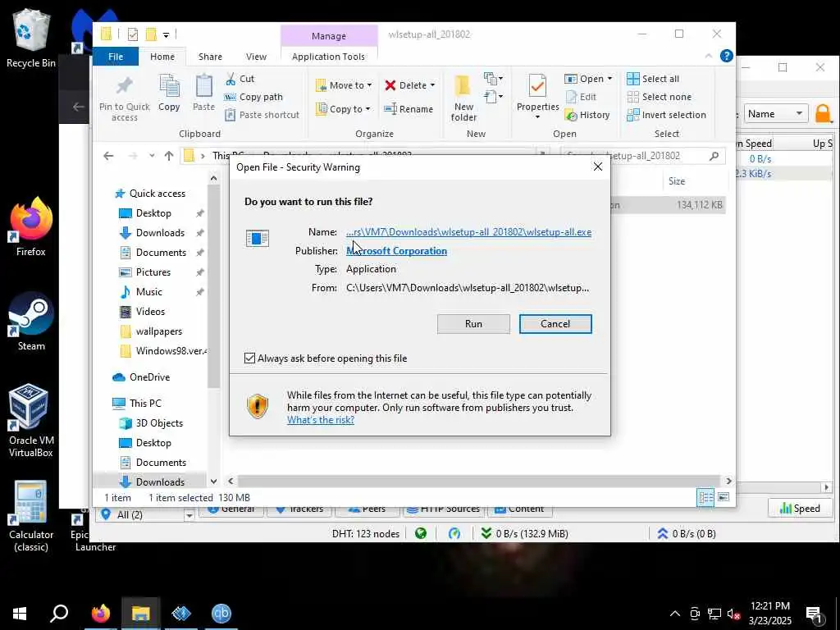Click Paste shortcut in the ribbon
This screenshot has height=630, width=840.
tap(262, 115)
